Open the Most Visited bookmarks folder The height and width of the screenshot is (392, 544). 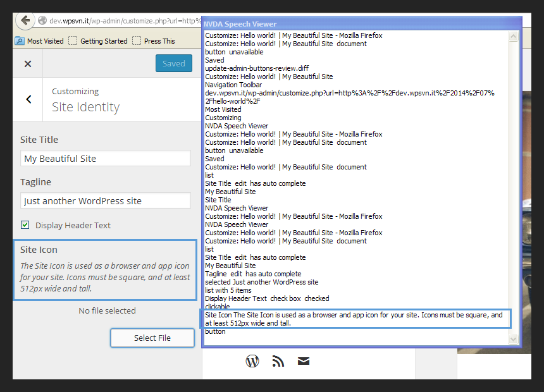(x=39, y=41)
